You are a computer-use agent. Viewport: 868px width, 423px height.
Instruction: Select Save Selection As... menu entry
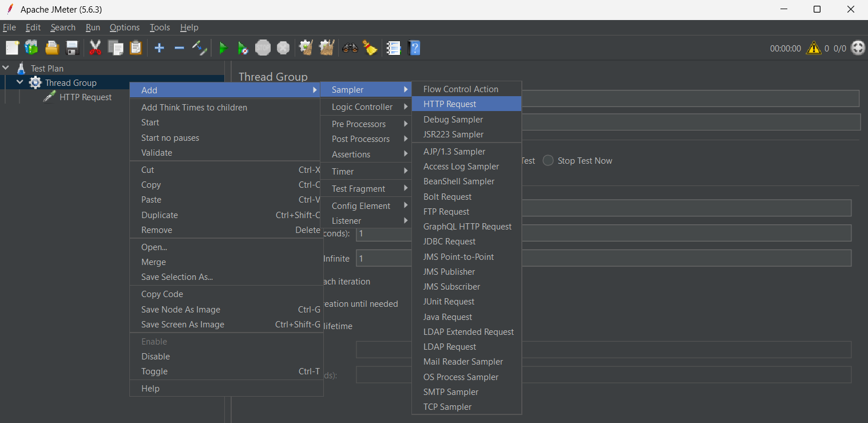point(226,277)
